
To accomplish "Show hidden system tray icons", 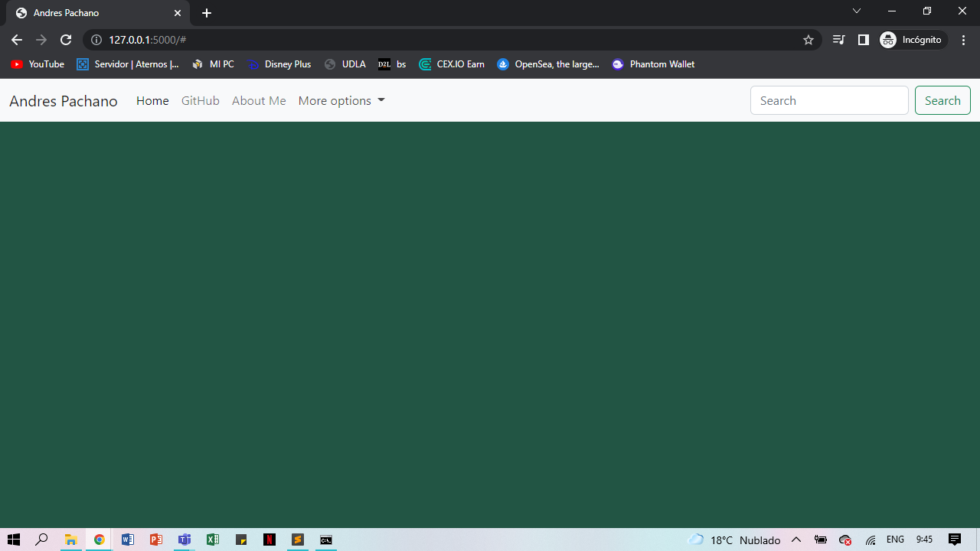I will 796,540.
